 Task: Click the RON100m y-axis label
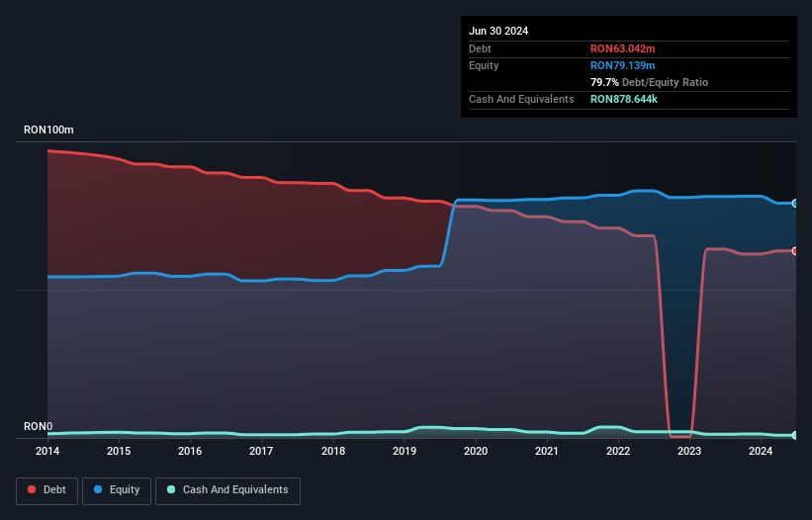point(48,130)
